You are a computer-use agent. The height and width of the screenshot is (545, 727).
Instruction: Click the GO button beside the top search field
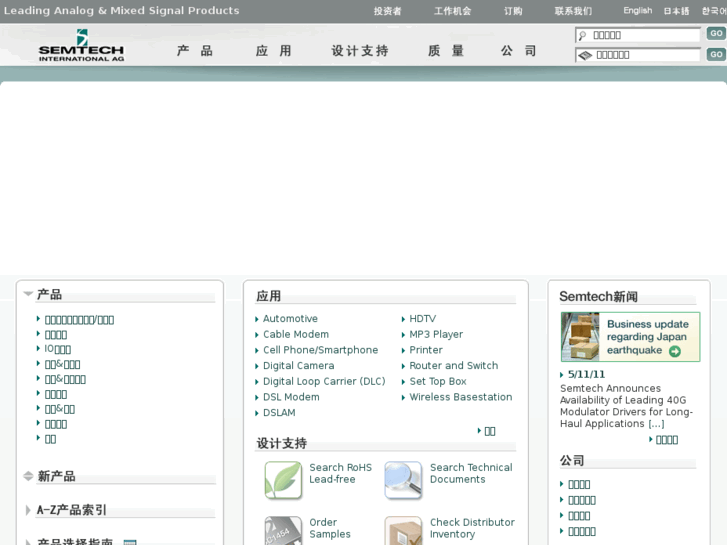[716, 33]
